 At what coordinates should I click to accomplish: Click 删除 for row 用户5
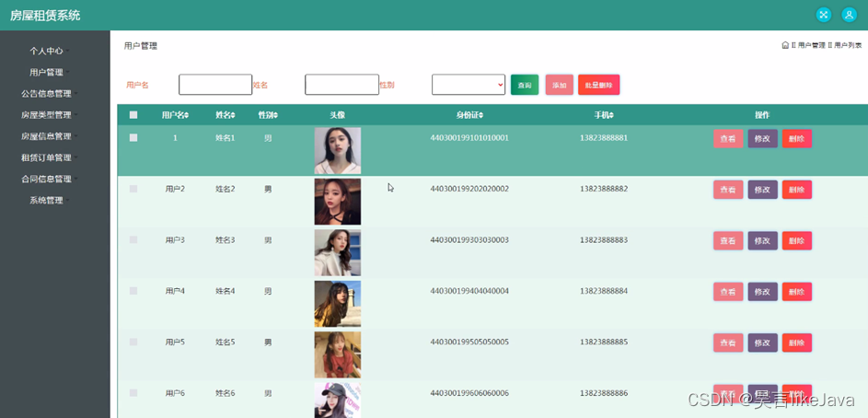pyautogui.click(x=796, y=343)
